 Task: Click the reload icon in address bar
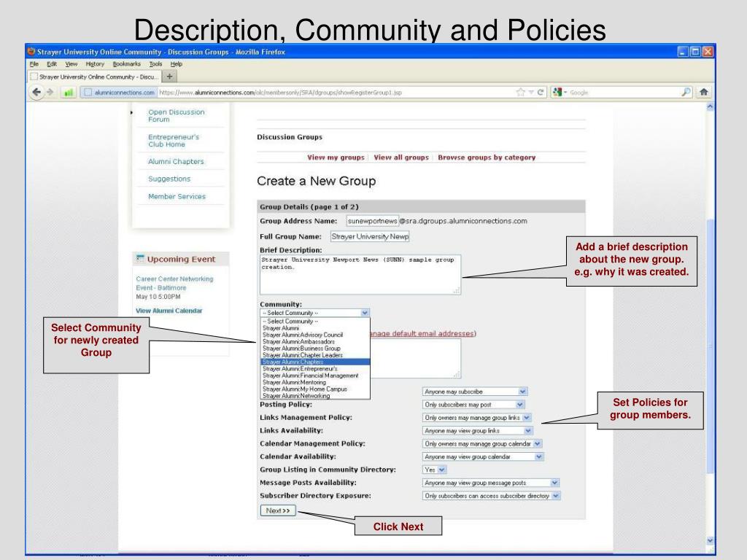point(541,93)
